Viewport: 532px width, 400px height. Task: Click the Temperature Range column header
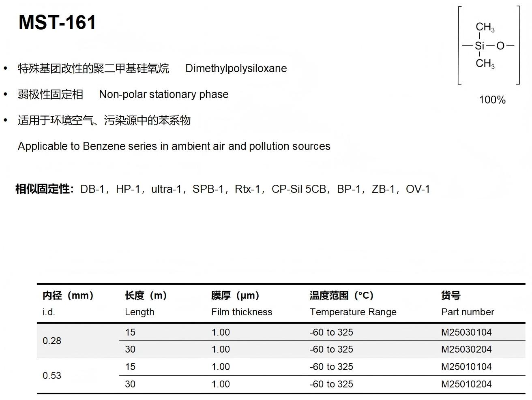tap(353, 312)
